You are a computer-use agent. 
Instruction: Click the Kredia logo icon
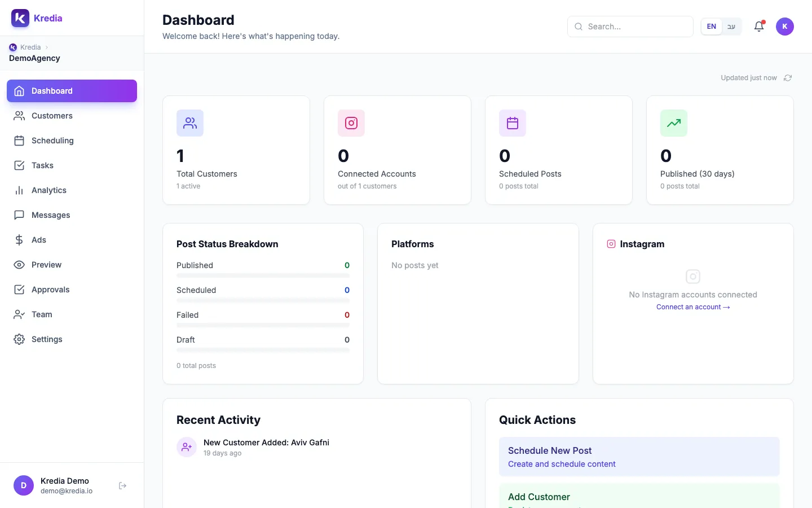[x=20, y=18]
